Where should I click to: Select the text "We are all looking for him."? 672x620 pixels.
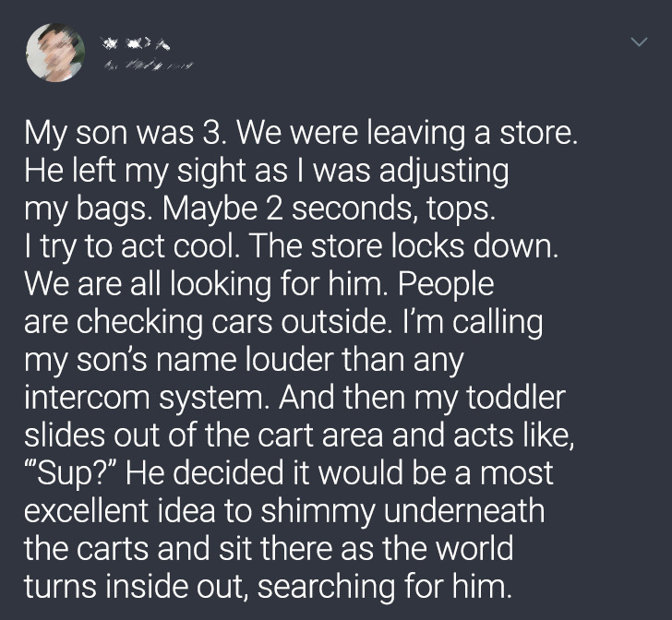(207, 283)
